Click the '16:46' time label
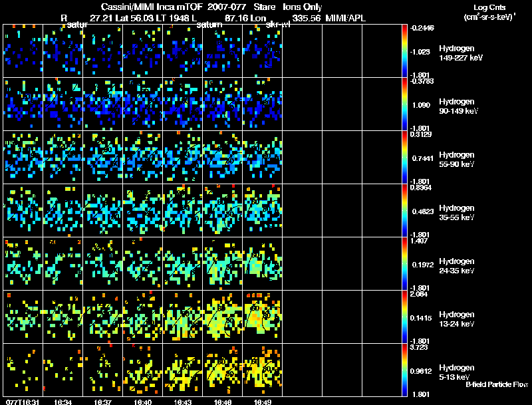Viewport: 532px width, 405px height. 223,402
